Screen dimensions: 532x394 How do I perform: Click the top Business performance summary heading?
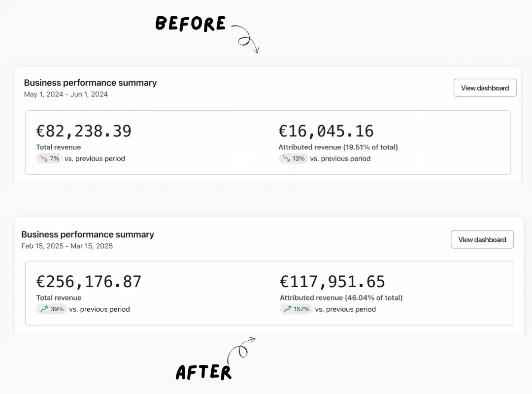[90, 83]
